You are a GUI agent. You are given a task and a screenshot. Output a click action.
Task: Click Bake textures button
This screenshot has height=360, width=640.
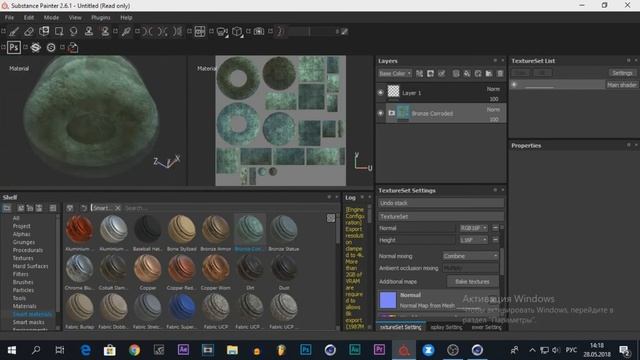pos(472,282)
